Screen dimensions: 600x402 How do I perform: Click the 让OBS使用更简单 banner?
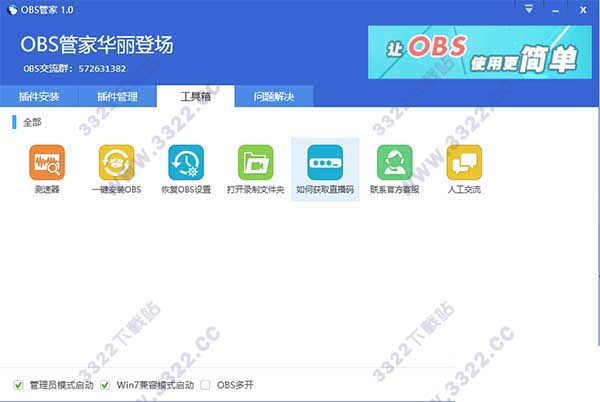coord(480,52)
